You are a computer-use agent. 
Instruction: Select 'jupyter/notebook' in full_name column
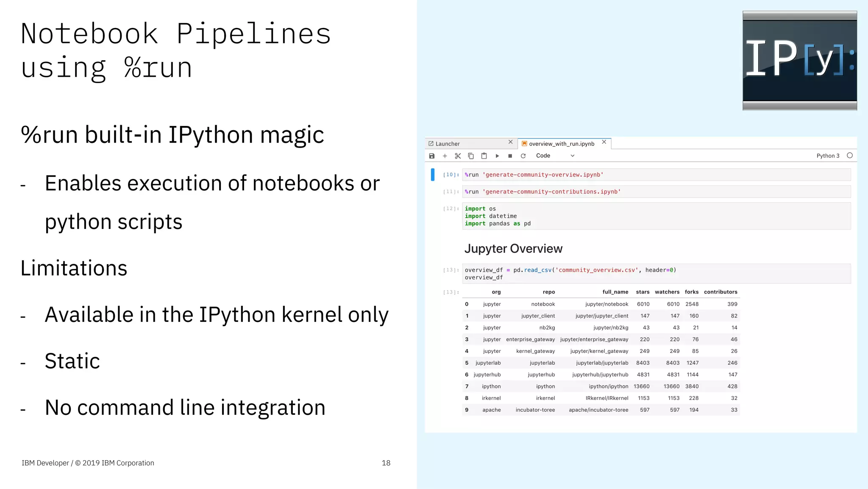coord(607,304)
